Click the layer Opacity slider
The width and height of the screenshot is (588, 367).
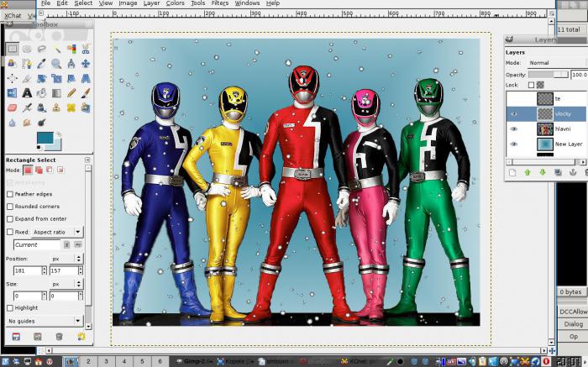pos(549,75)
